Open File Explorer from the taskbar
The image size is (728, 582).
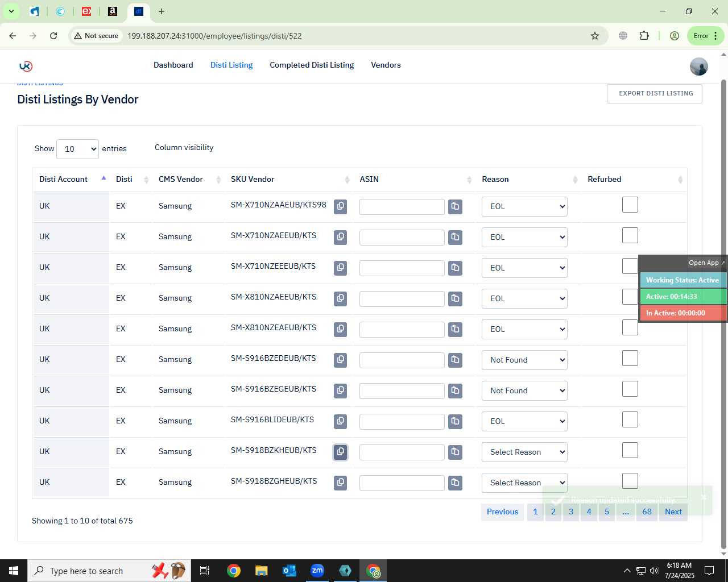click(262, 571)
